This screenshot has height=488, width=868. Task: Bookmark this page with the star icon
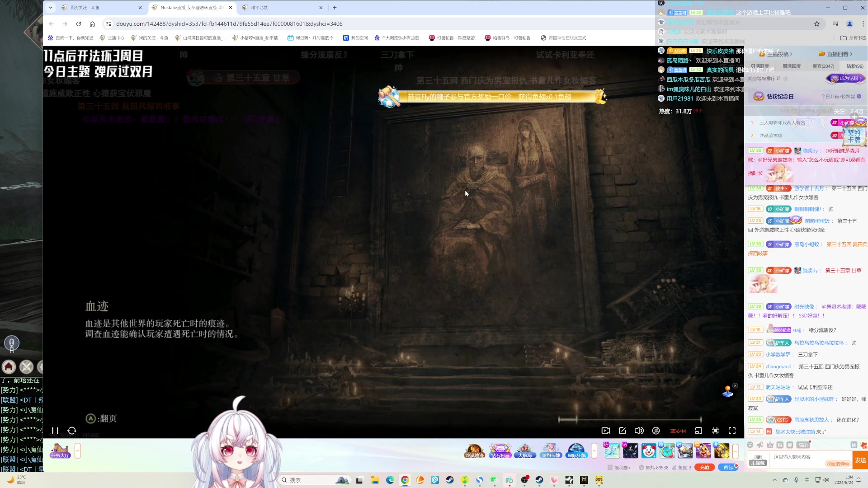(816, 23)
